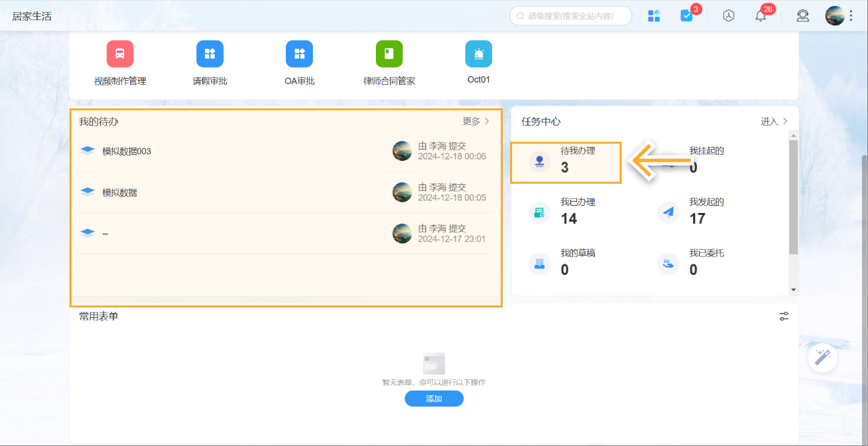Click the 任务中心 scrollbar down arrow
868x446 pixels.
(x=793, y=290)
